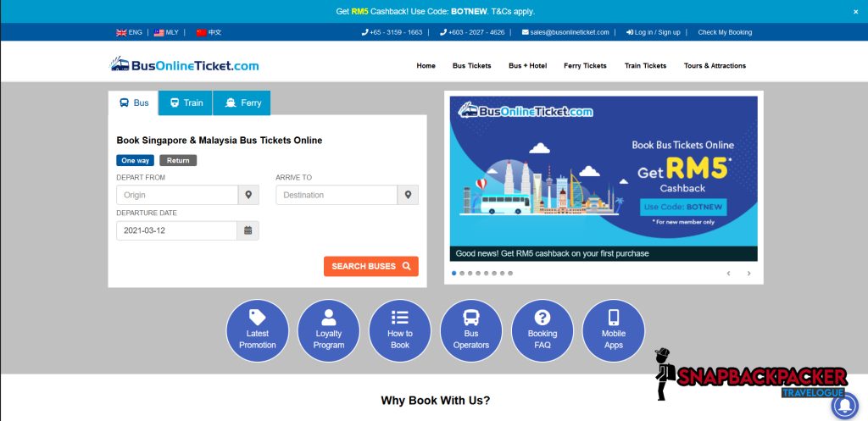Click the sales@busonlineticket.com email link

[565, 33]
